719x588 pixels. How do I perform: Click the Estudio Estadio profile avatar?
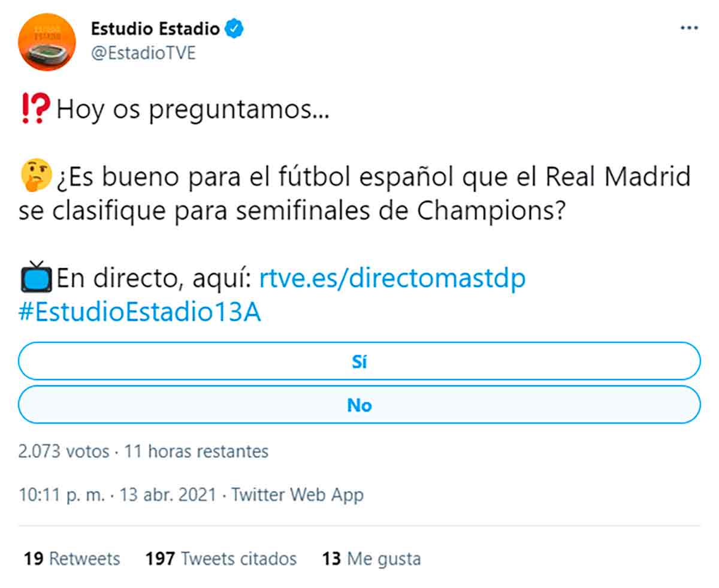(x=47, y=41)
